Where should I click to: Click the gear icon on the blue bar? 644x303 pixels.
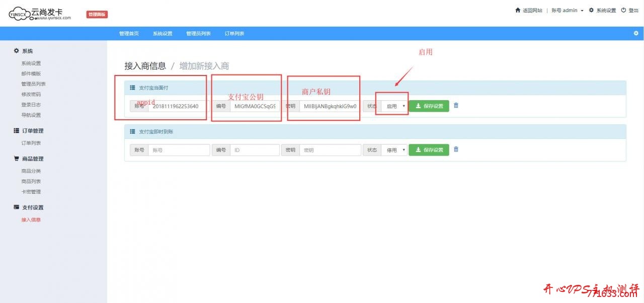click(636, 33)
